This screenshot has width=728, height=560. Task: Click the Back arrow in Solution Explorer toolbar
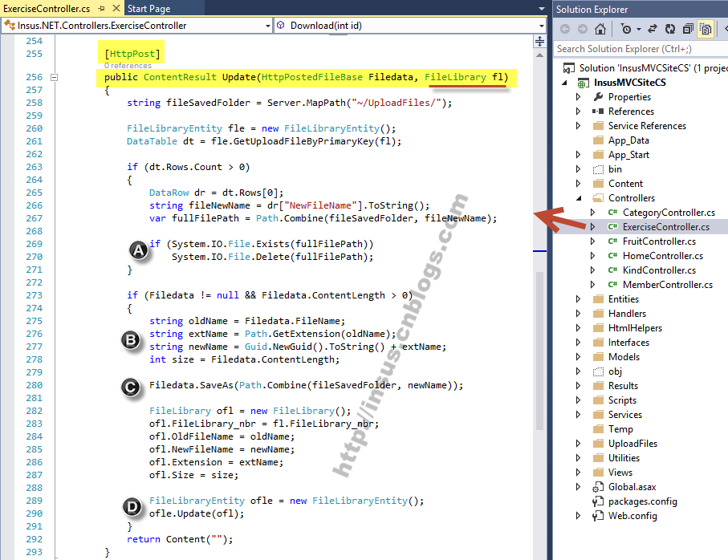click(x=564, y=29)
